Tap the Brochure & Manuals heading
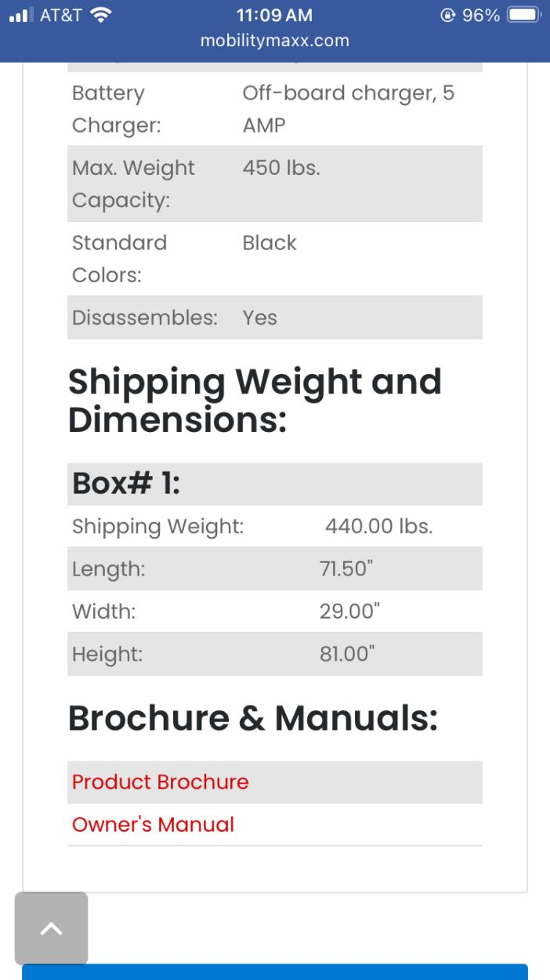Screen dimensions: 550x980 point(252,718)
